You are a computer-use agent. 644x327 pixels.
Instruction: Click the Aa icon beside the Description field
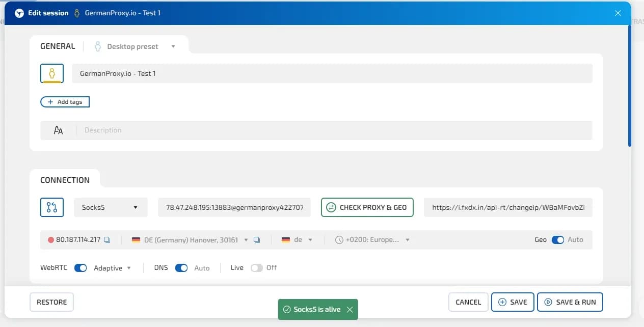coord(58,130)
